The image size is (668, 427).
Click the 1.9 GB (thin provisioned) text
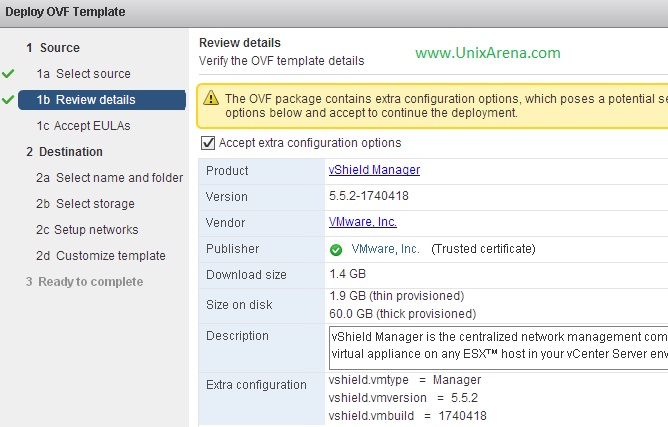[396, 296]
